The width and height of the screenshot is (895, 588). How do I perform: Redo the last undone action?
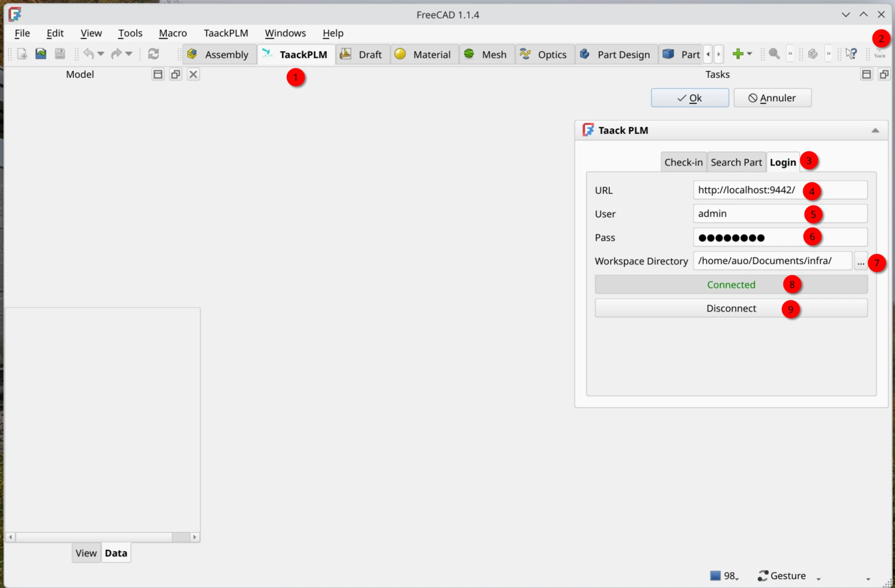pos(116,54)
